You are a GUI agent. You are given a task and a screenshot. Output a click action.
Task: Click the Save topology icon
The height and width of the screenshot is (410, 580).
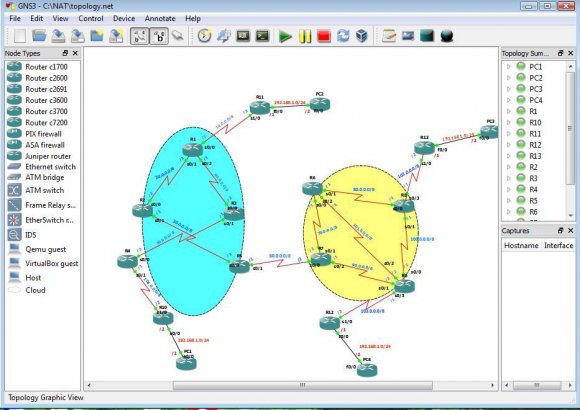[x=58, y=36]
